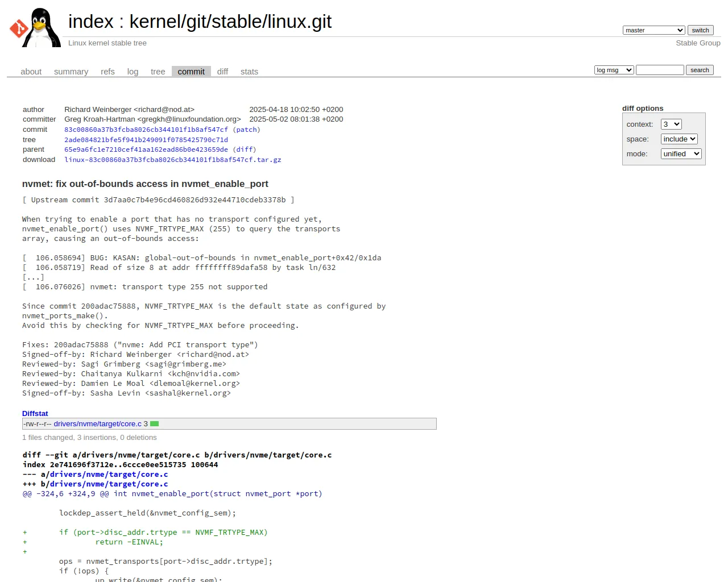Click Reviewed-by Sagi Grimberg line

124,364
